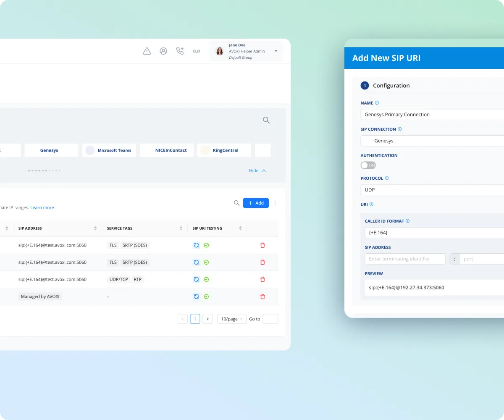Click the alert warning triangle icon
504x420 pixels.
point(147,51)
